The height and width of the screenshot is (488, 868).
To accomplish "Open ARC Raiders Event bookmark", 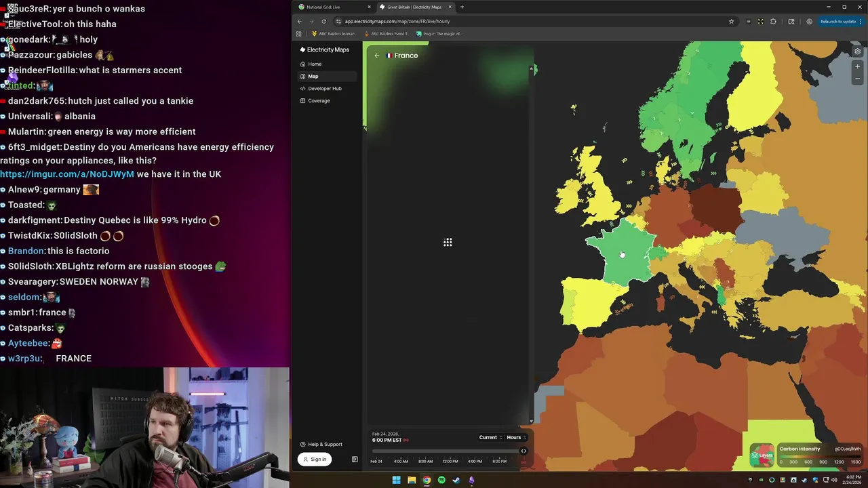I will [x=387, y=33].
